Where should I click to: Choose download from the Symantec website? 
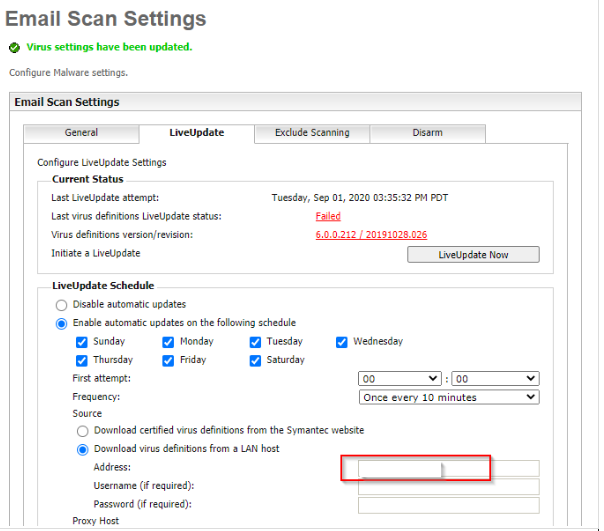(83, 431)
